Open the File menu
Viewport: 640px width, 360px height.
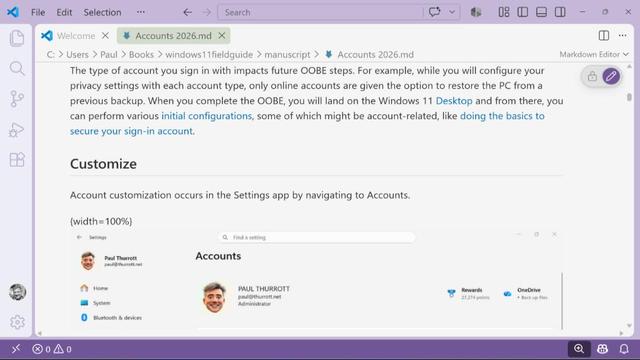38,12
